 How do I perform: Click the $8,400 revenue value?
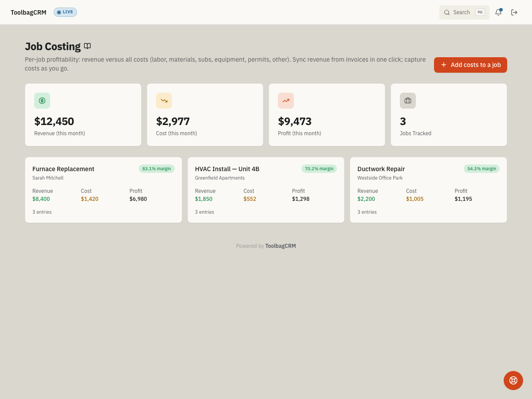coord(41,199)
